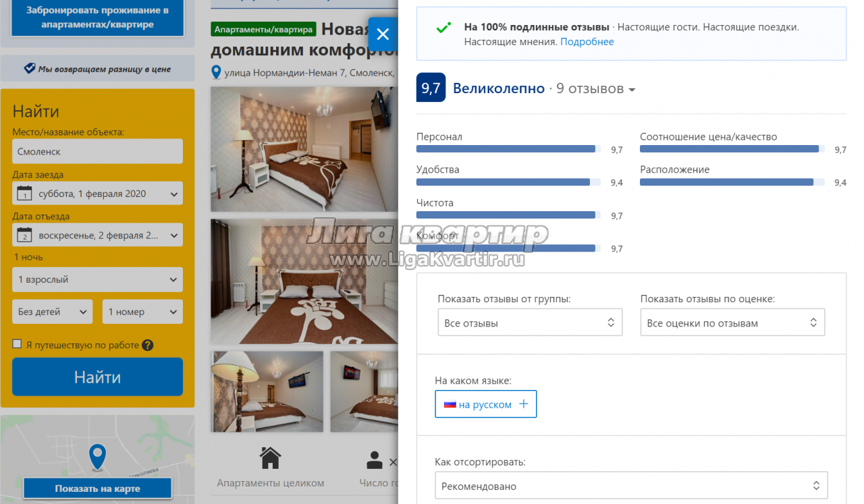Viewport: 864px width, 504px height.
Task: Click destination field containing 'Смоленск'
Action: [97, 152]
